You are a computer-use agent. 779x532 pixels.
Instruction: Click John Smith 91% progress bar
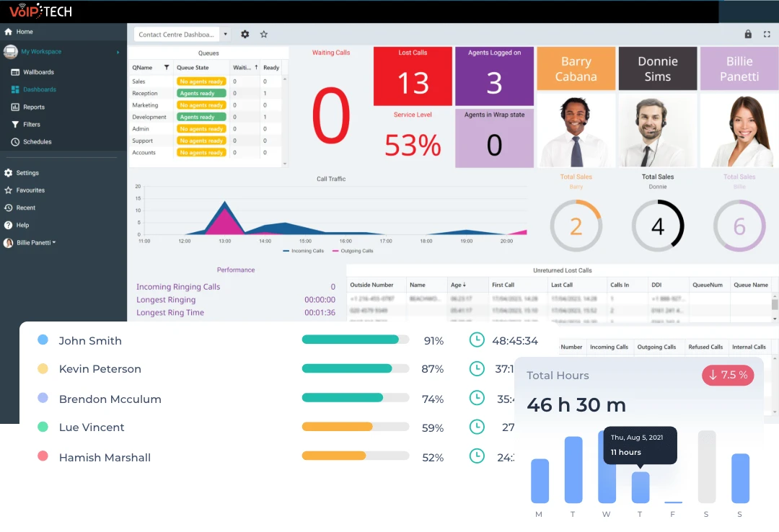(x=355, y=340)
